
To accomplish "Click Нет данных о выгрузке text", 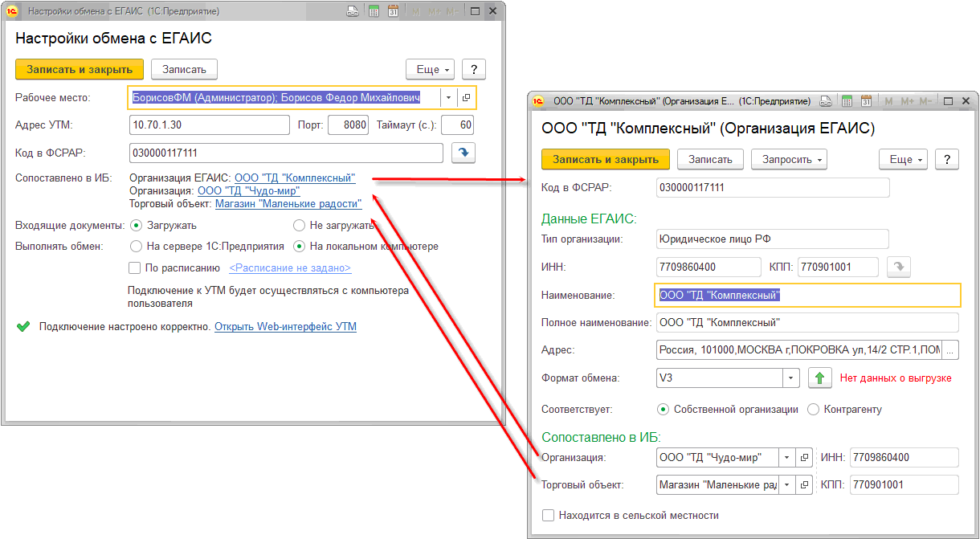I will click(x=896, y=378).
